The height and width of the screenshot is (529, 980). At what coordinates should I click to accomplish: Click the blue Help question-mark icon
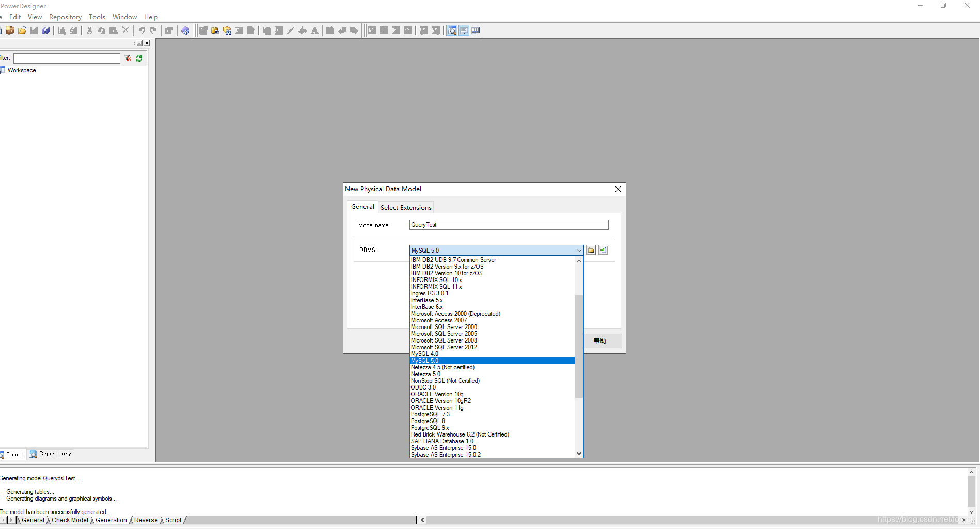click(185, 30)
